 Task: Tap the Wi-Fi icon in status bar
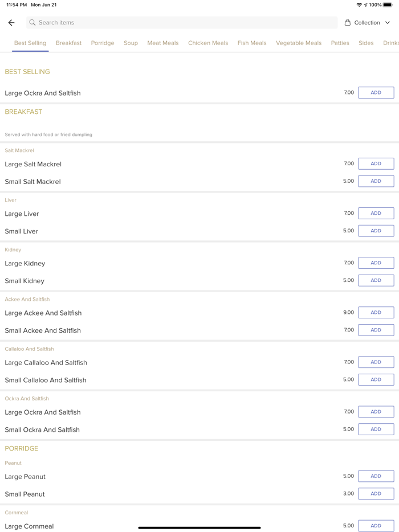359,5
